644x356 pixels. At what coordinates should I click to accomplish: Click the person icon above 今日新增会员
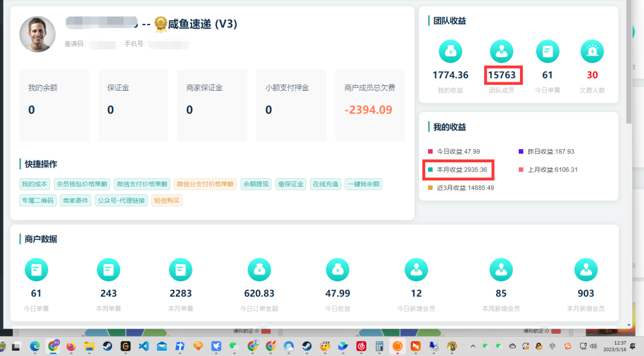[416, 270]
